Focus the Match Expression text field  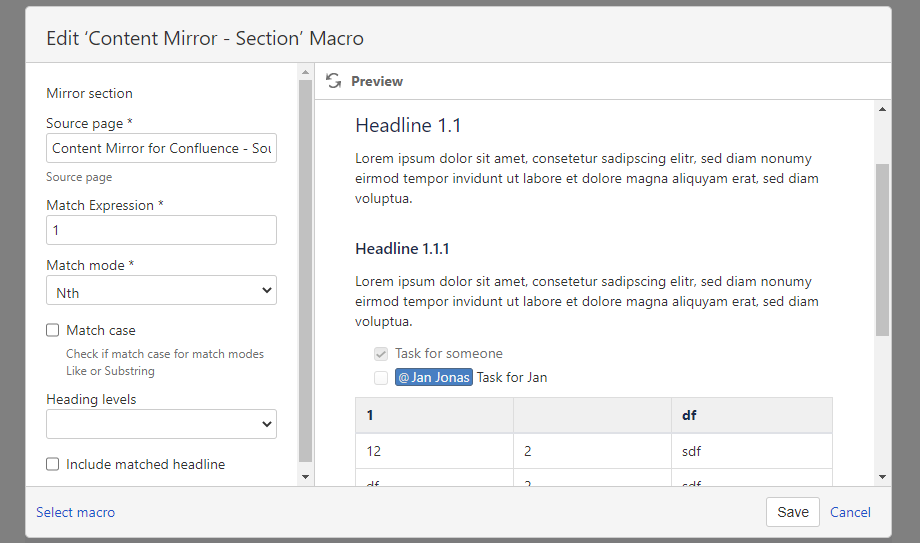[161, 230]
